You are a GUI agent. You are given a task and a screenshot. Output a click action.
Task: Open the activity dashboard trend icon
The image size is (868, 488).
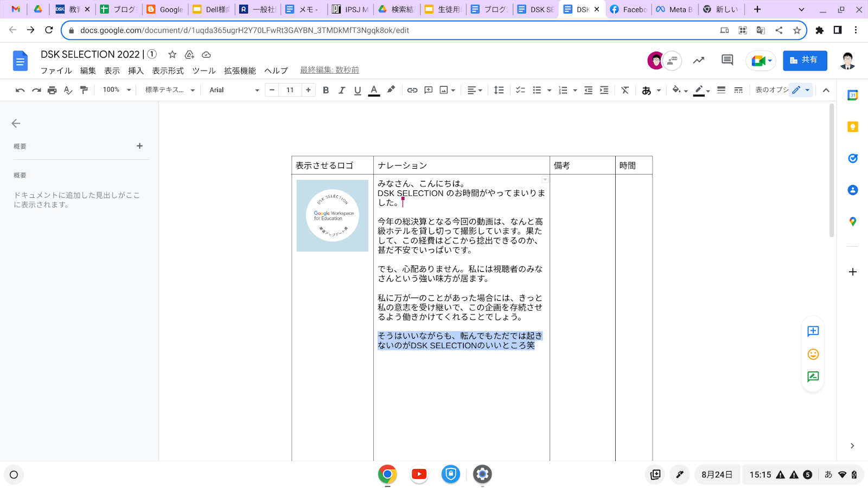(699, 60)
